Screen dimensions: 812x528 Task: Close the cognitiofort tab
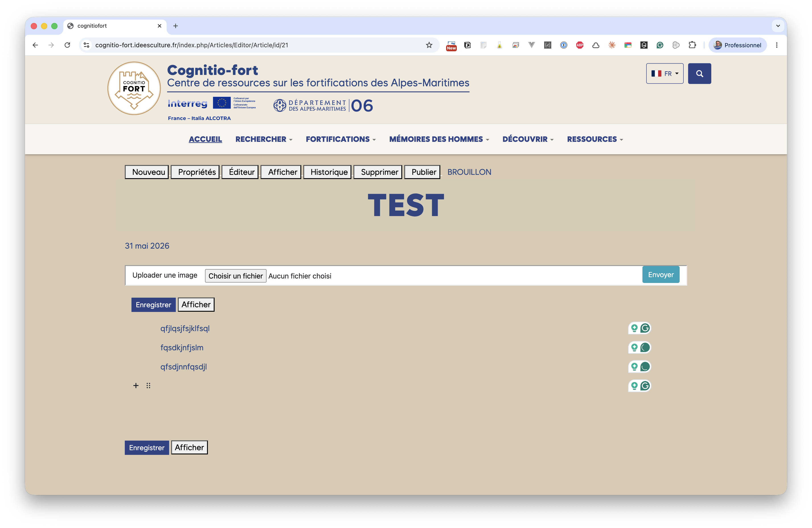pos(159,26)
